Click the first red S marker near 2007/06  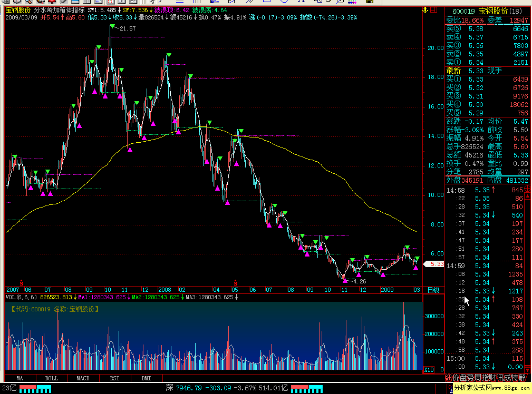[22, 282]
